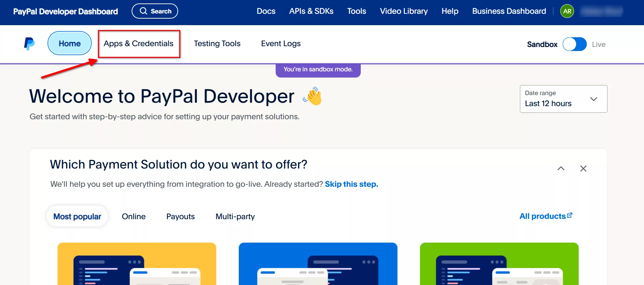Collapse the payment solution panel
The image size is (644, 285).
(x=561, y=169)
